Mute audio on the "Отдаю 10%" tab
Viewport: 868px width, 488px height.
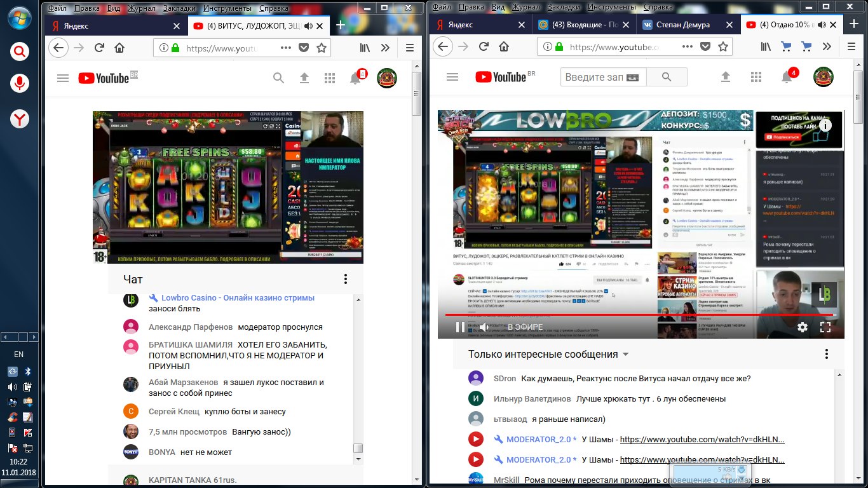pos(822,25)
